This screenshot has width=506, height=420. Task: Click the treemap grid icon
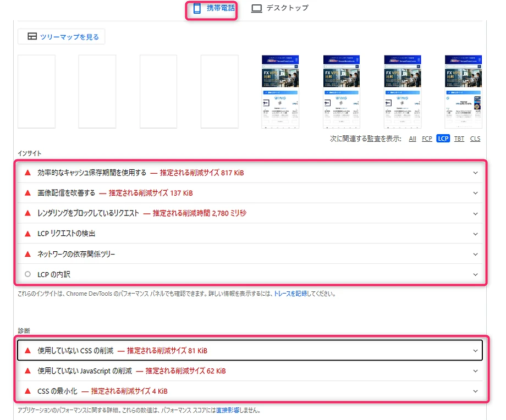tap(32, 36)
